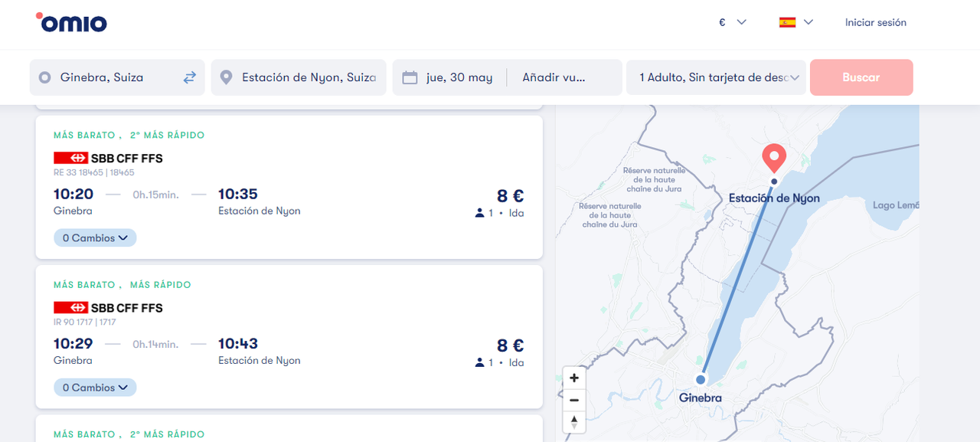
Task: Select the 10:29 departure trip card
Action: 289,336
